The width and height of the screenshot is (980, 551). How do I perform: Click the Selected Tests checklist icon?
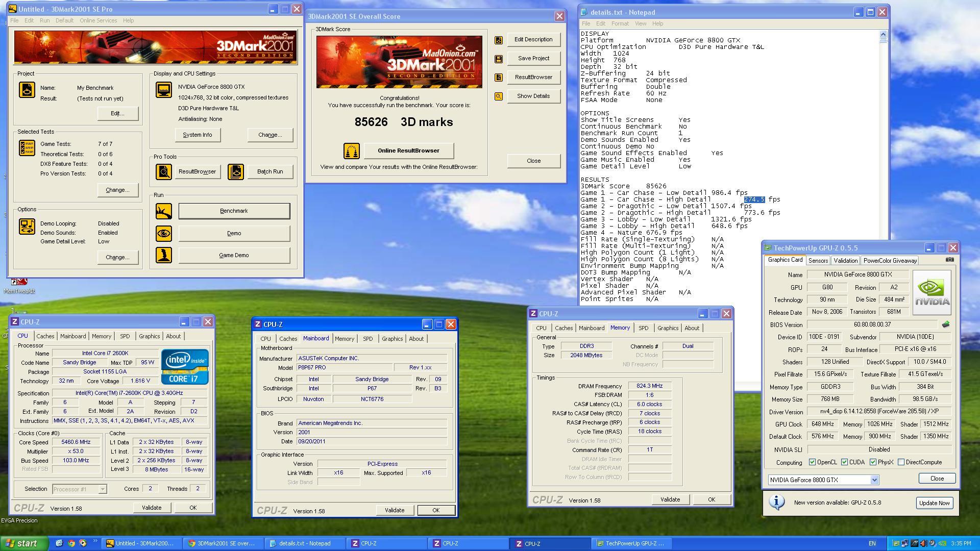tap(27, 148)
